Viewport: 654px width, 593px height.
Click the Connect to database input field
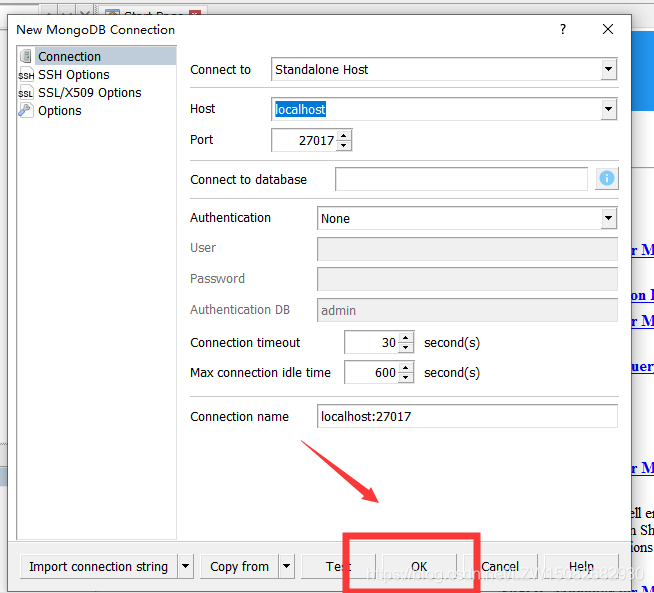pyautogui.click(x=461, y=179)
